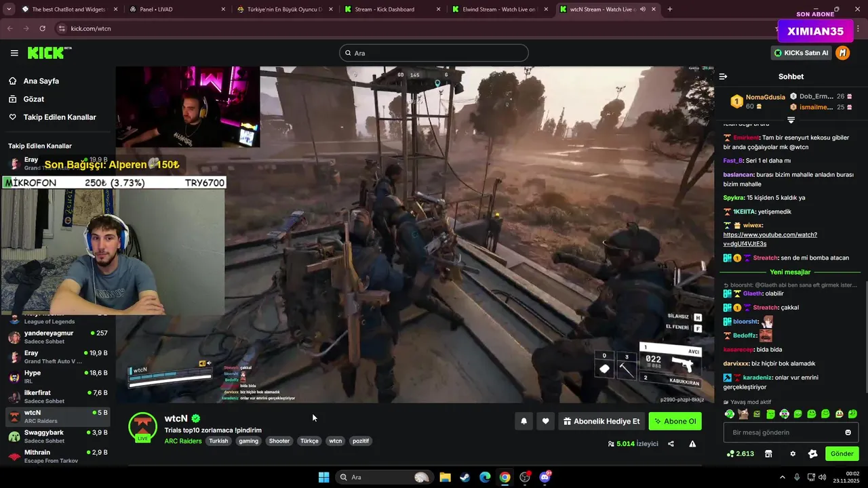The width and height of the screenshot is (868, 488).
Task: Open Takip Edilen Kanallar sidebar item
Action: pyautogui.click(x=60, y=117)
